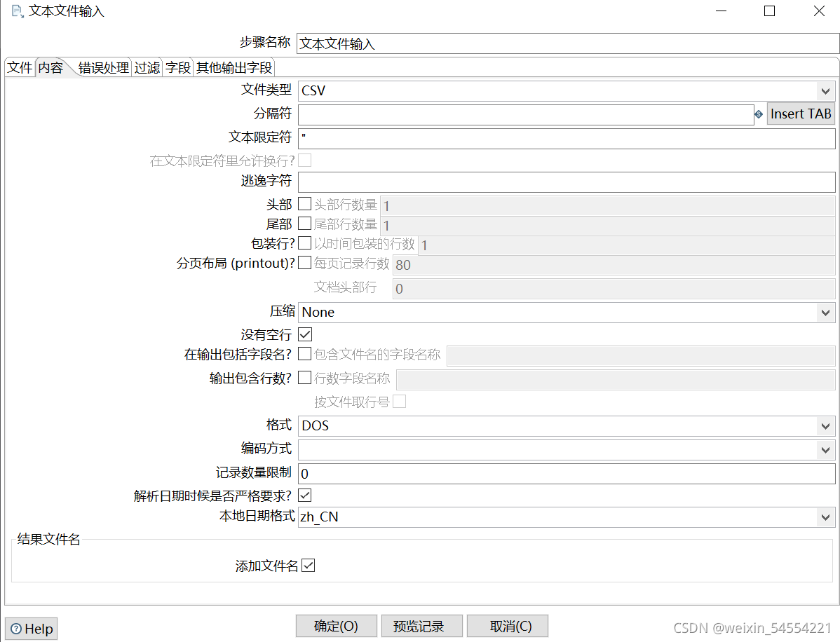The image size is (840, 642).
Task: Switch to the 过滤 tab
Action: [147, 67]
